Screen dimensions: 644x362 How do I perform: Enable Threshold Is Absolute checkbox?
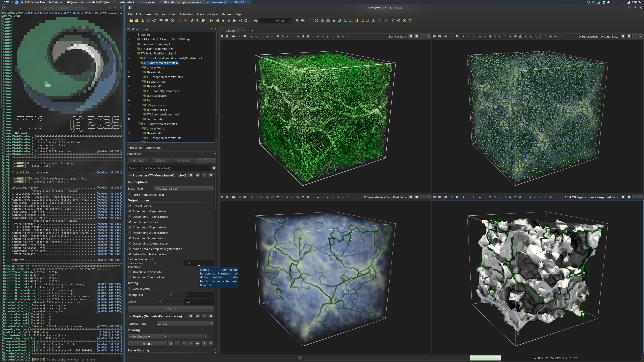tap(130, 272)
